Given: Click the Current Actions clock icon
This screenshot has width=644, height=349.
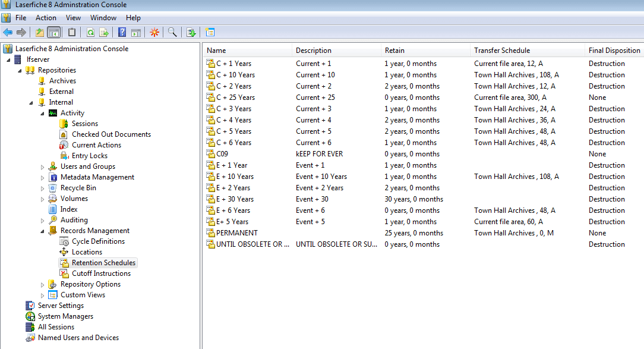Looking at the screenshot, I should pyautogui.click(x=64, y=145).
